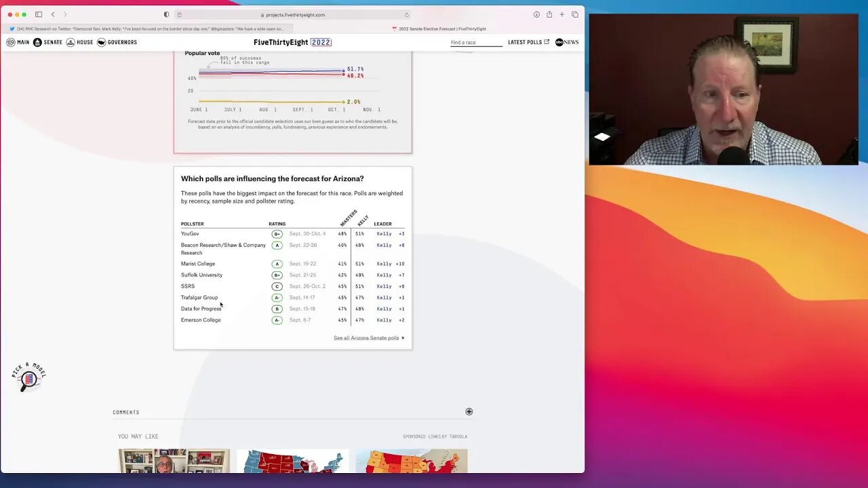Open a new Safari tab
The image size is (868, 488).
tap(561, 14)
